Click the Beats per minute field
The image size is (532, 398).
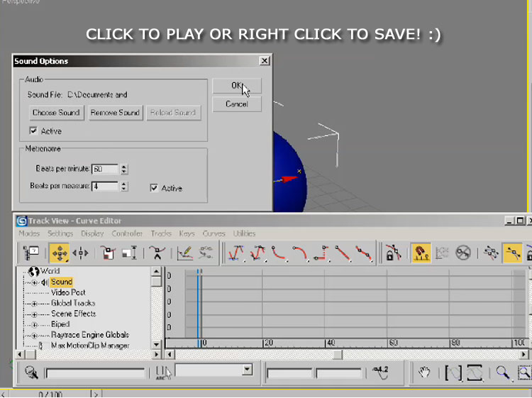[x=104, y=170]
